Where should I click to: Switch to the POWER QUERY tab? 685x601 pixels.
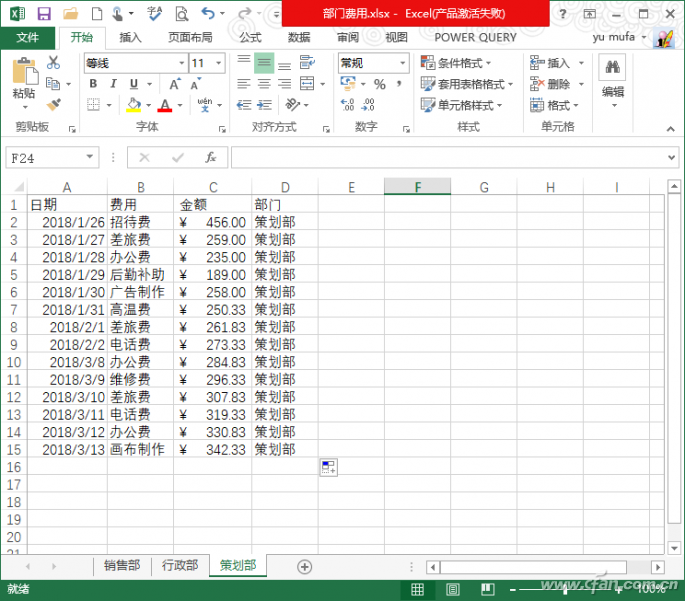[x=475, y=38]
